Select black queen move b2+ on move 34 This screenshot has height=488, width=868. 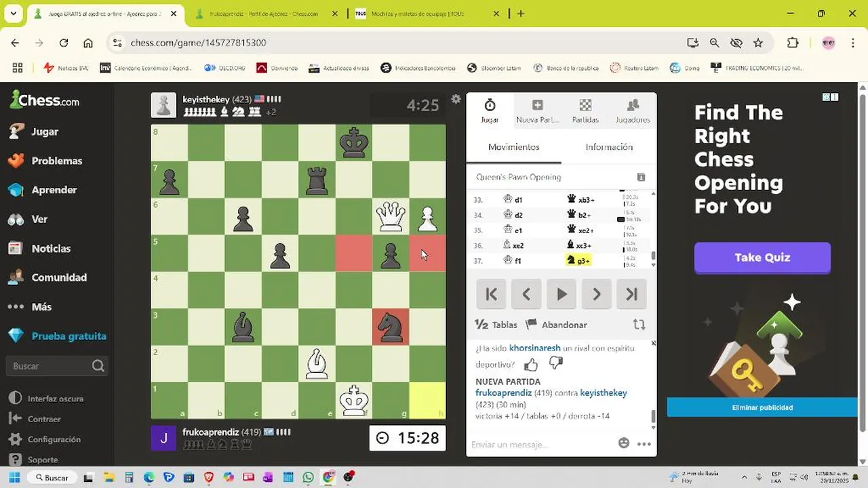[x=580, y=215]
